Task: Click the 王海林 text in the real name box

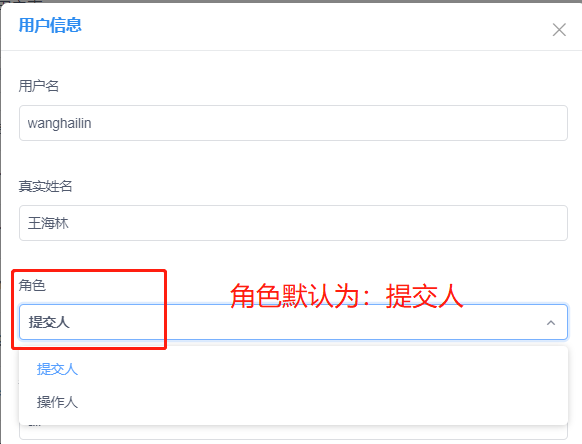Action: click(48, 223)
